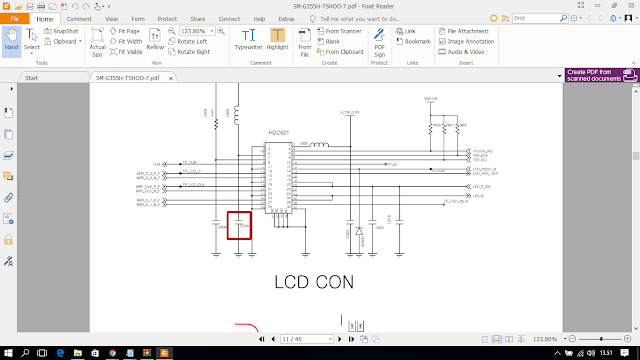640x360 pixels.
Task: Choose the Highlight tool
Action: click(278, 40)
